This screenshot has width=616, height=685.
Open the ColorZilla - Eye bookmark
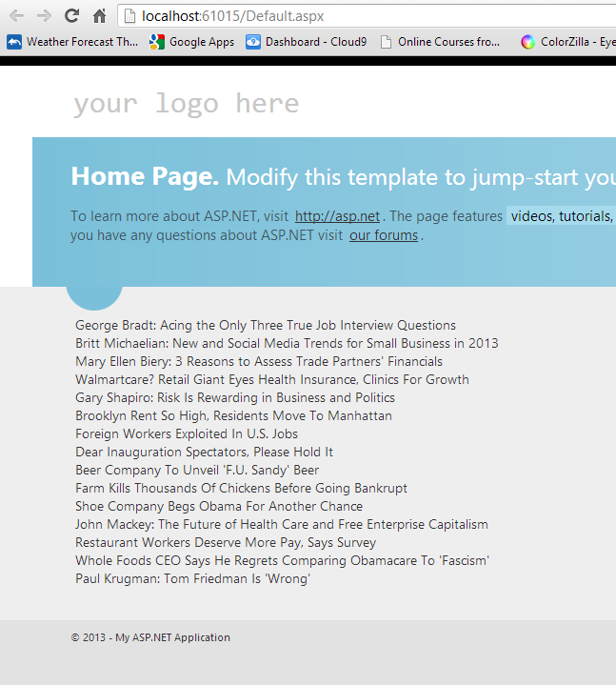568,42
